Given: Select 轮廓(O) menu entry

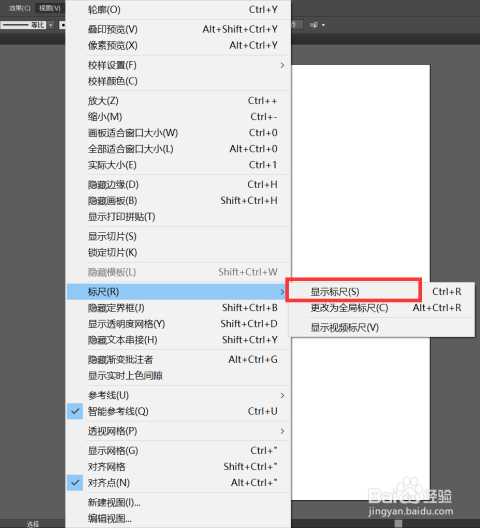Looking at the screenshot, I should pyautogui.click(x=178, y=10).
